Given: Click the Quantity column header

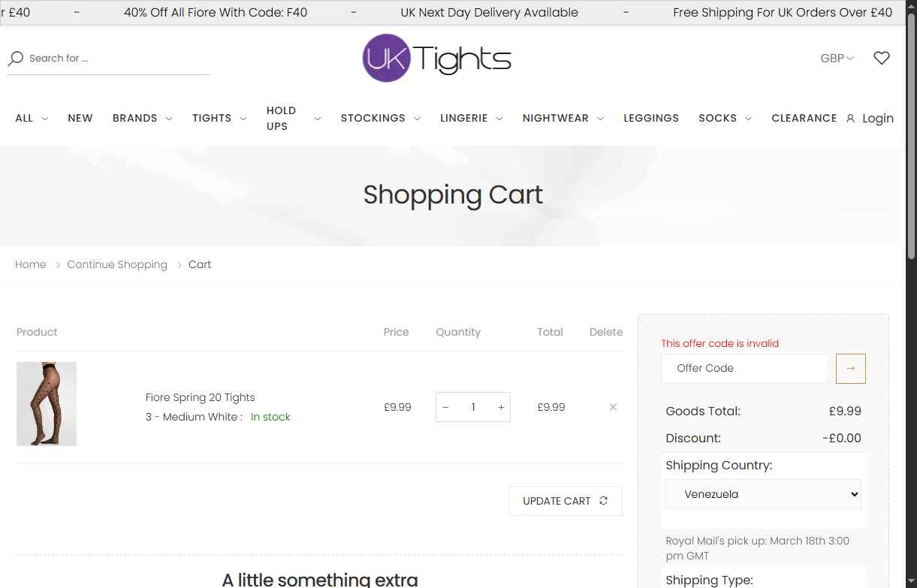Looking at the screenshot, I should tap(458, 332).
